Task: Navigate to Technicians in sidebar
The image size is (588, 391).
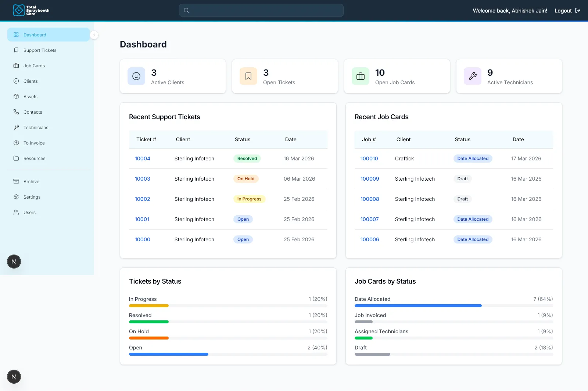Action: click(x=36, y=128)
